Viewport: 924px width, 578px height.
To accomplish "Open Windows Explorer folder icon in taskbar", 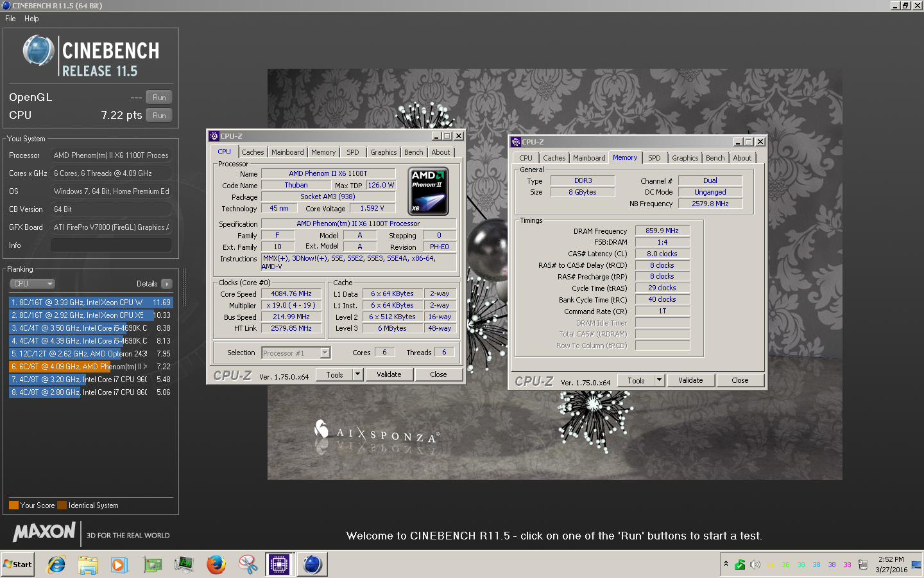I will [x=88, y=565].
